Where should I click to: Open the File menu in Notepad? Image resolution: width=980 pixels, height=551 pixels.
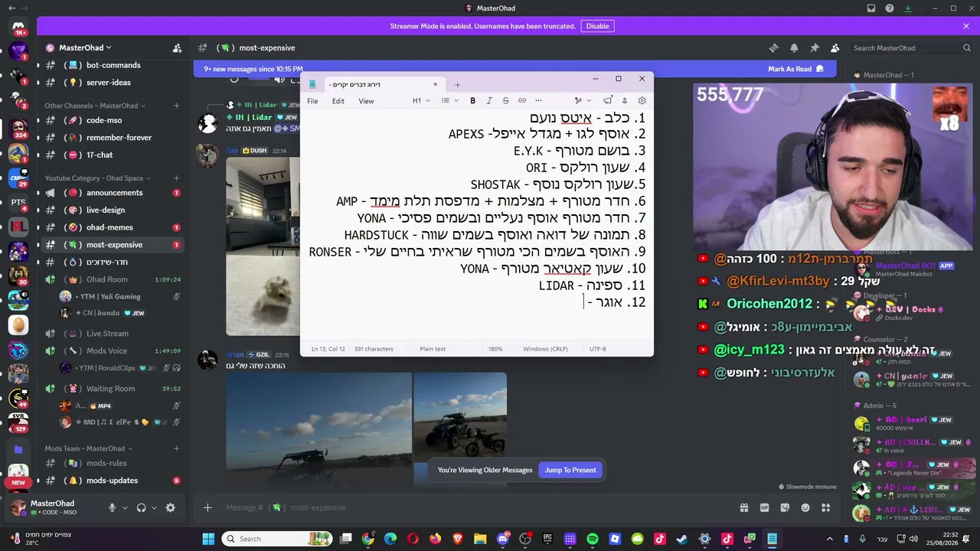[312, 101]
